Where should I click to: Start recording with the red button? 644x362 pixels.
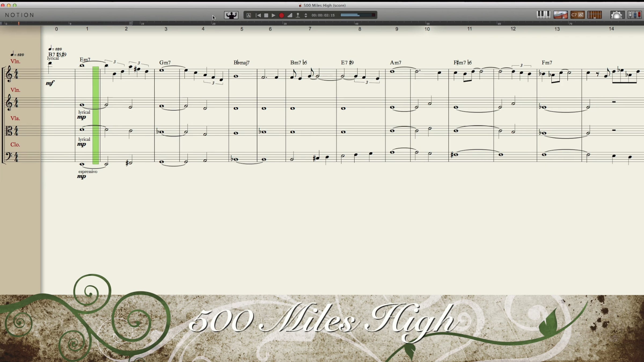281,15
